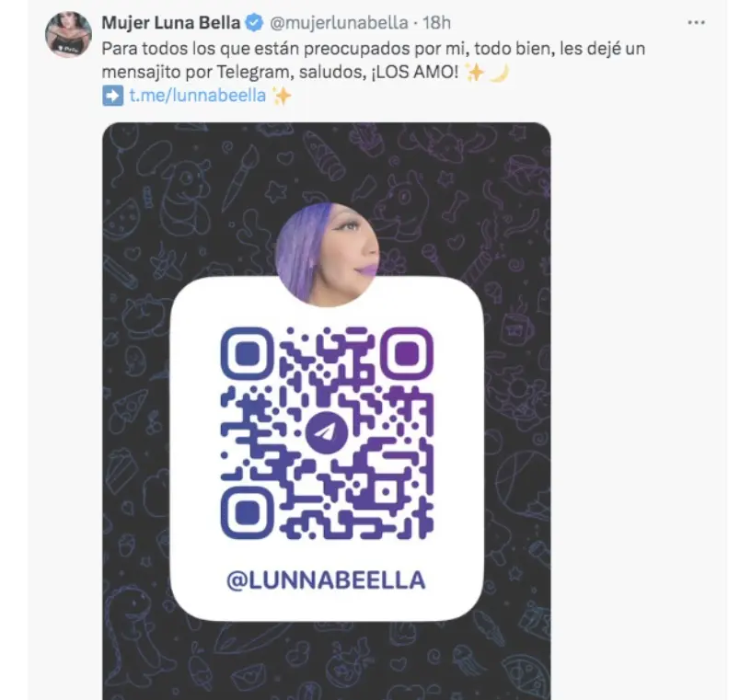Screen dimensions: 740x700
Task: Click the @LUNNABEELLA username under the QR code
Action: (326, 580)
